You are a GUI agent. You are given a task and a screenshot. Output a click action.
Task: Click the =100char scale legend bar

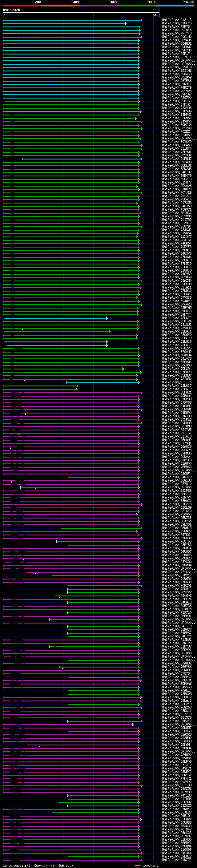(x=138, y=866)
